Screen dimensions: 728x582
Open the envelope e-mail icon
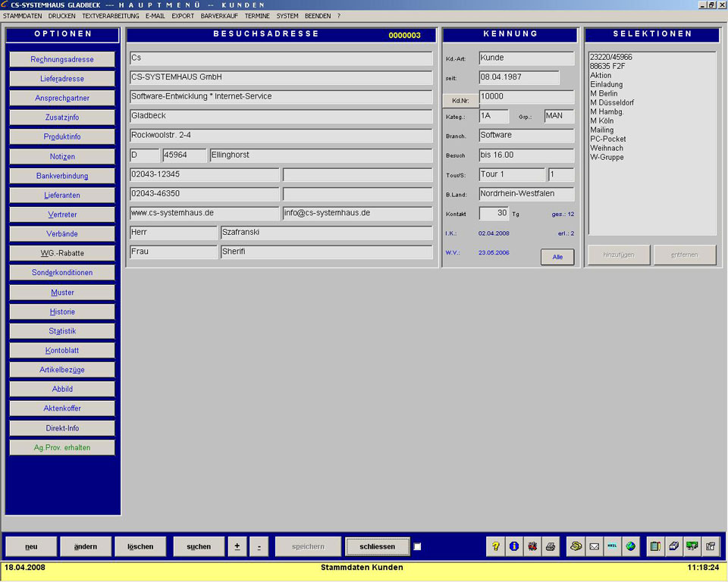pyautogui.click(x=595, y=546)
